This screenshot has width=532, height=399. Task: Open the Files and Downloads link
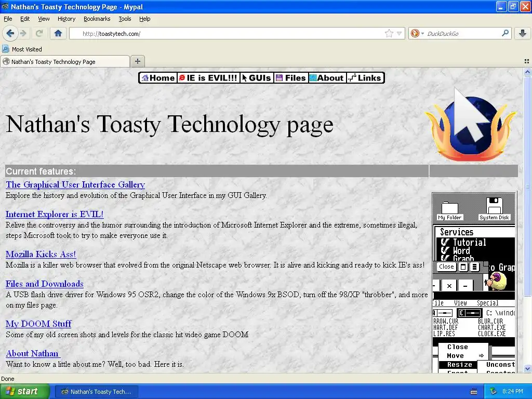(x=45, y=284)
